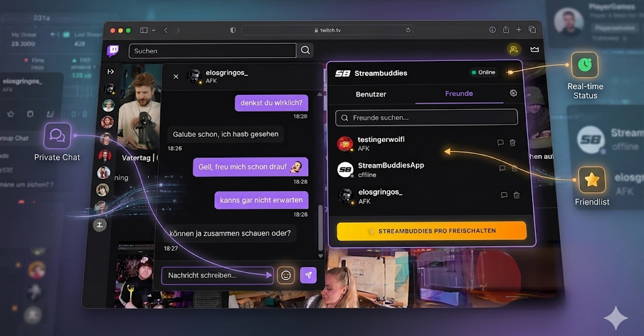Open Safari downloads icon
The width and height of the screenshot is (644, 336).
pyautogui.click(x=492, y=30)
